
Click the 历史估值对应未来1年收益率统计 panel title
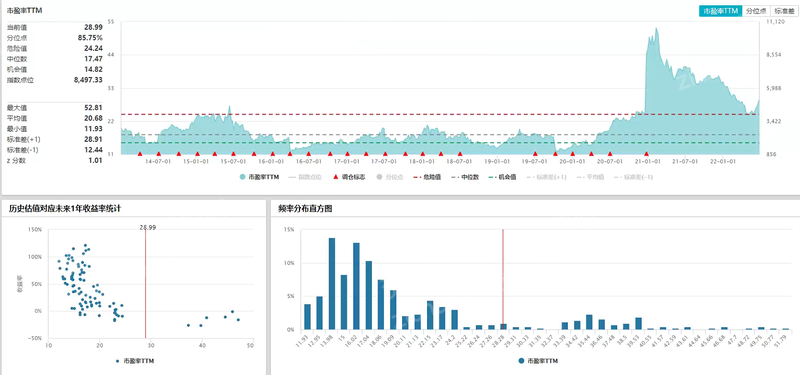coord(65,208)
